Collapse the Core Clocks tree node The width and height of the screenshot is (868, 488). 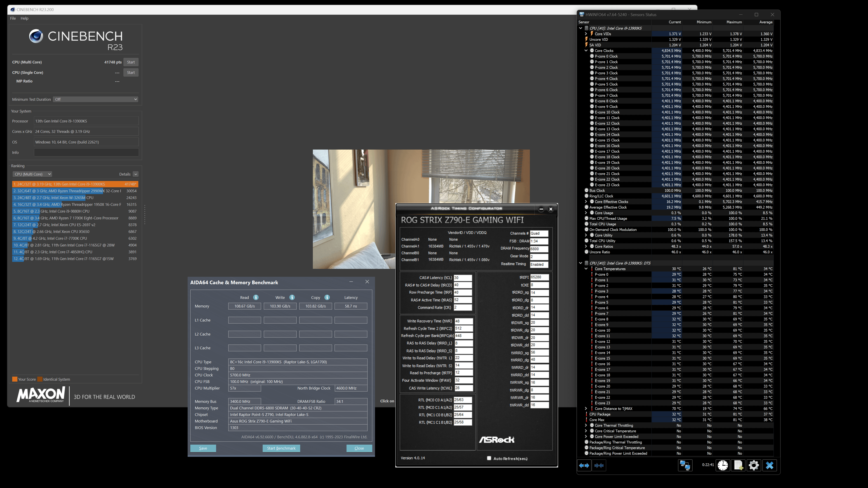point(586,51)
